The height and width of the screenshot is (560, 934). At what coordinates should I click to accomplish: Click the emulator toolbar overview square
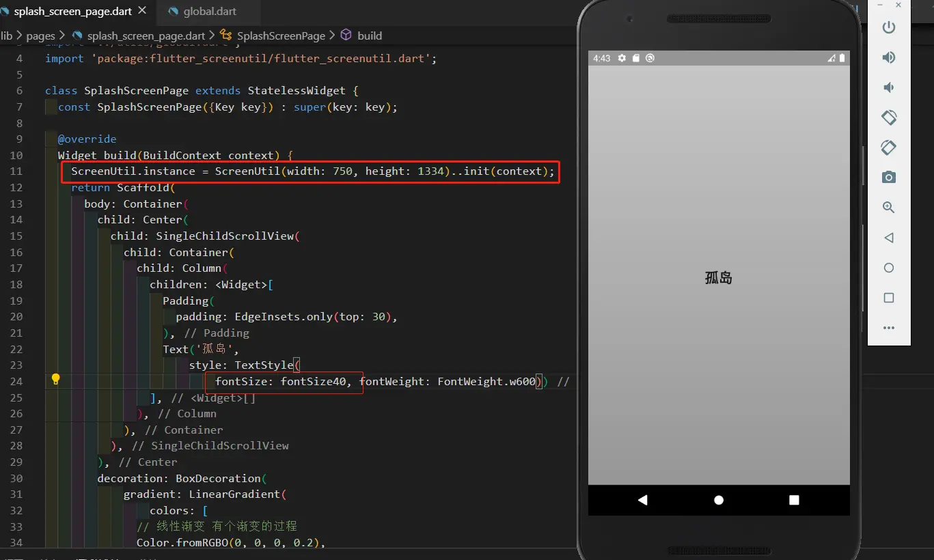[x=888, y=298]
